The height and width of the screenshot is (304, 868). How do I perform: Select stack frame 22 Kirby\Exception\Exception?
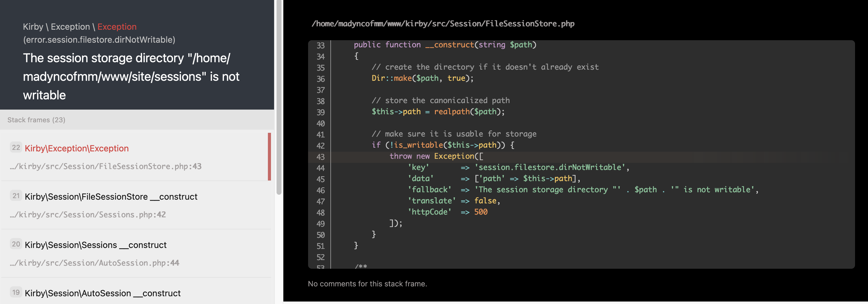pyautogui.click(x=136, y=157)
